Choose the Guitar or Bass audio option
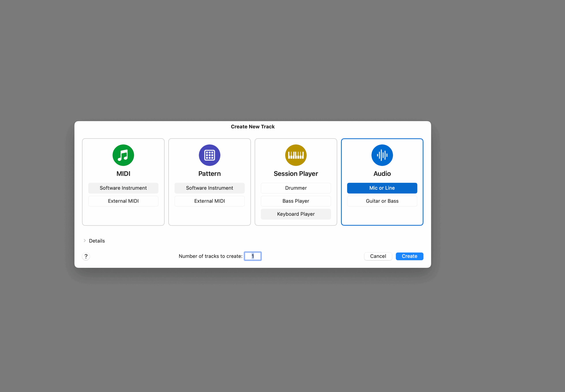The width and height of the screenshot is (565, 392). pyautogui.click(x=382, y=201)
